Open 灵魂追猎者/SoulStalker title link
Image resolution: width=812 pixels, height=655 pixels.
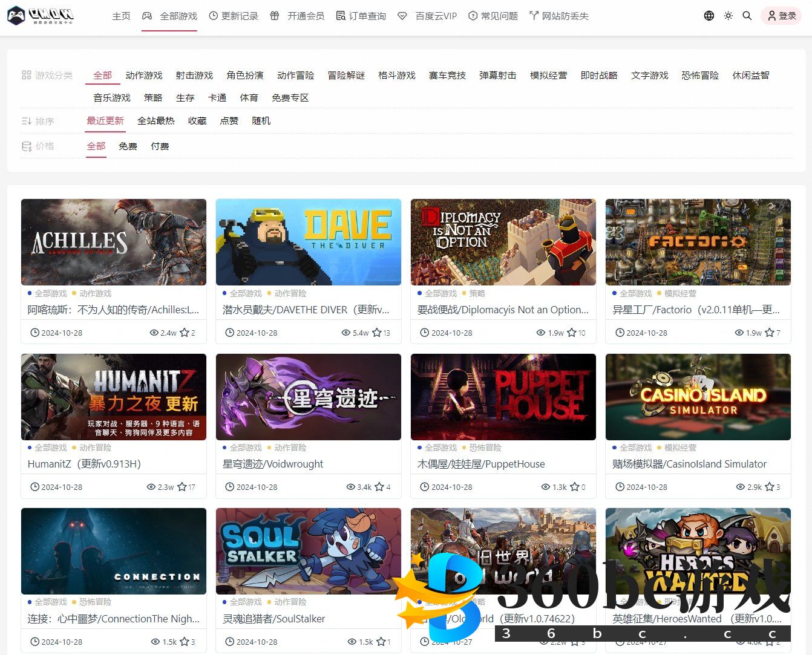[x=274, y=619]
